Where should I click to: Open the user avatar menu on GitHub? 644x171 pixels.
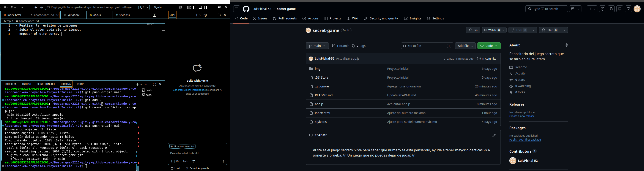tap(637, 9)
